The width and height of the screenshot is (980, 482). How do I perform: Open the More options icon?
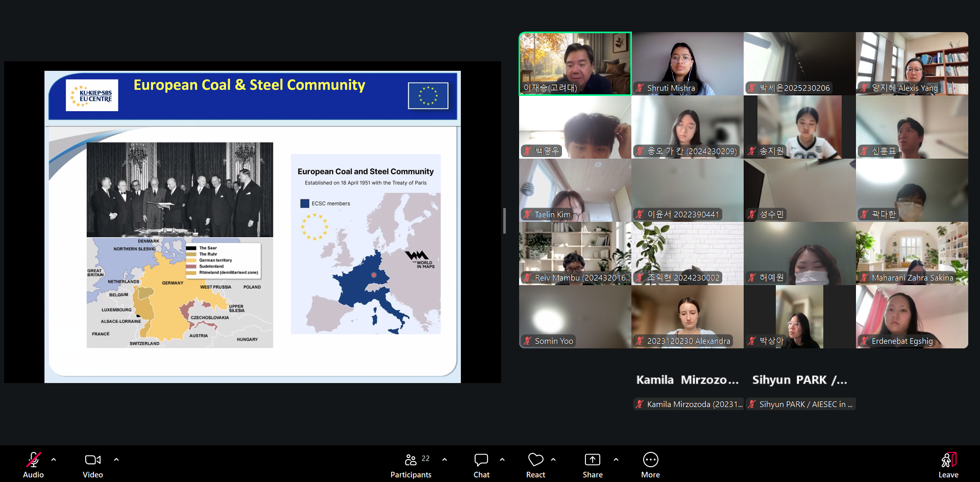pyautogui.click(x=651, y=460)
